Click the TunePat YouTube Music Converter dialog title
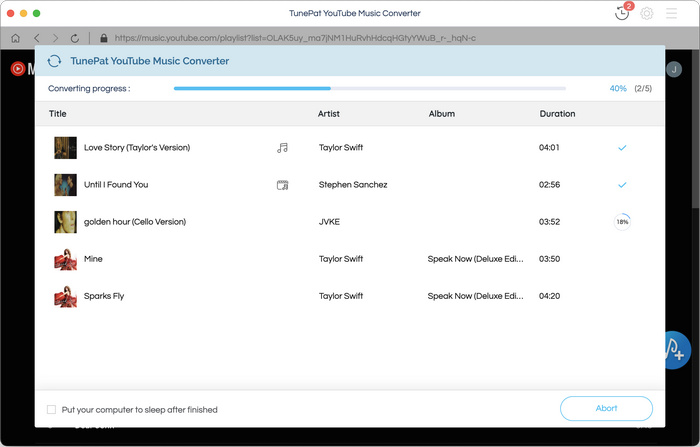 point(150,61)
